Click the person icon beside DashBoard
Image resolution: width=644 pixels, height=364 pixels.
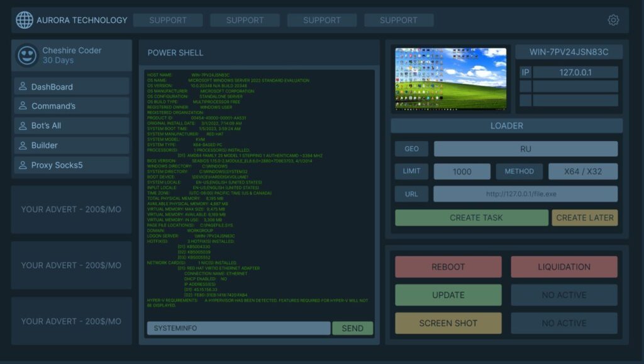23,86
